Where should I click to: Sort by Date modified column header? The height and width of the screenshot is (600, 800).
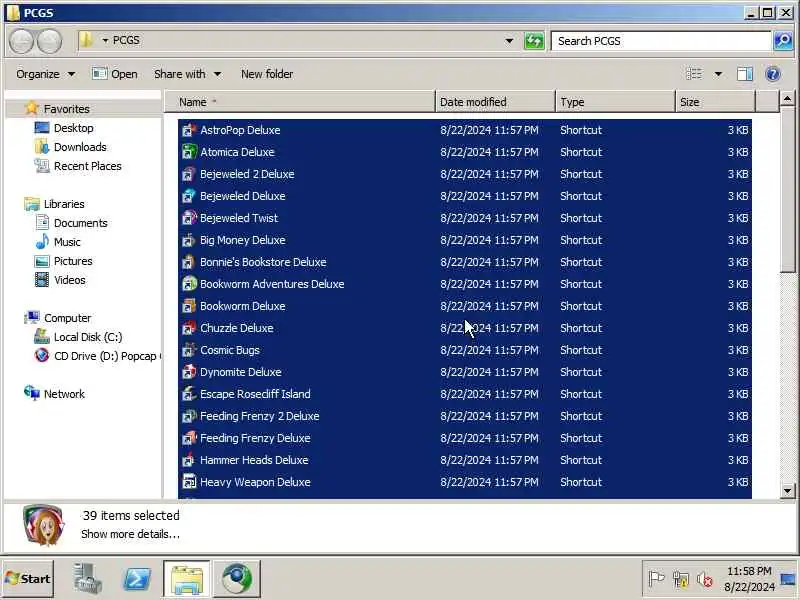point(495,102)
